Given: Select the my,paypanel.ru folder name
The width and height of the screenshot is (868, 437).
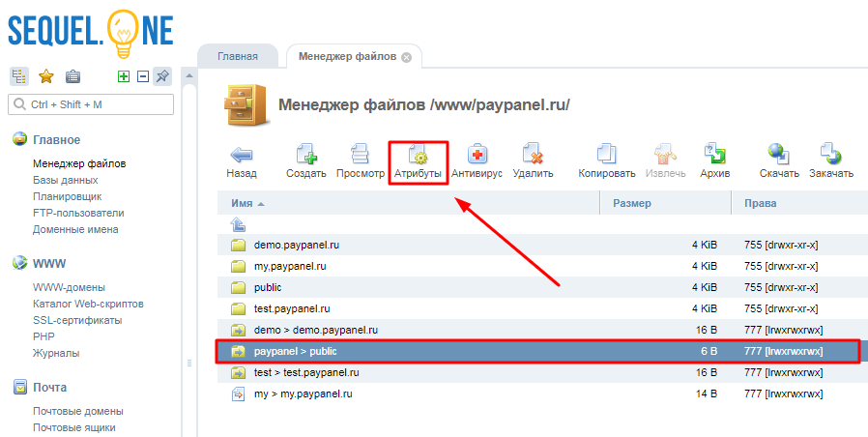Looking at the screenshot, I should coord(290,266).
